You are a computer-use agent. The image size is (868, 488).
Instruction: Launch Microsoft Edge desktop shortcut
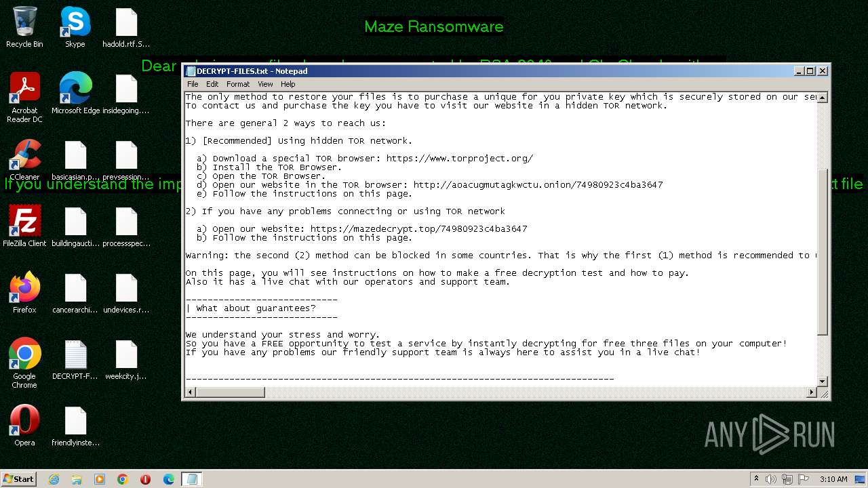tap(75, 94)
